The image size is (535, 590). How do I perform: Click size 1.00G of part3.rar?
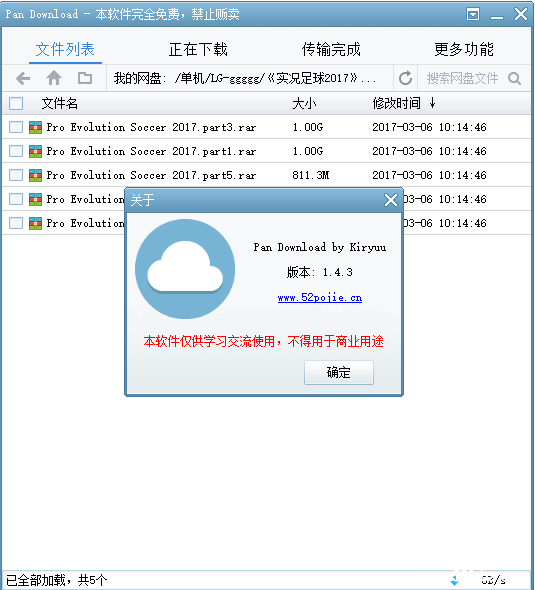pos(308,127)
